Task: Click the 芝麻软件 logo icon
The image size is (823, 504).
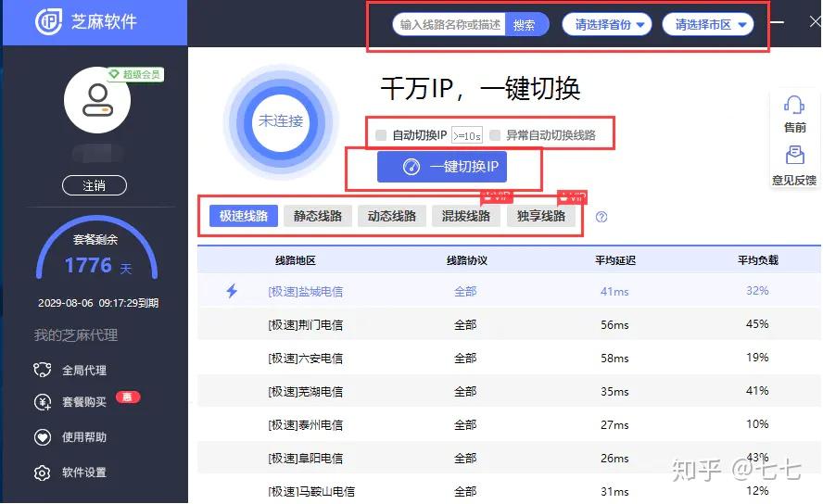Action: (48, 21)
